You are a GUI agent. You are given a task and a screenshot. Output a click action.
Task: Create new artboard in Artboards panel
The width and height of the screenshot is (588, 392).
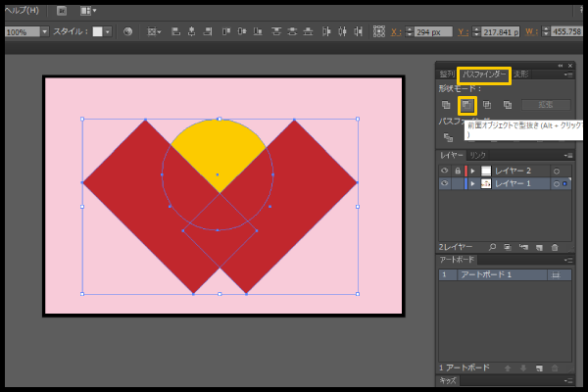[x=539, y=367]
